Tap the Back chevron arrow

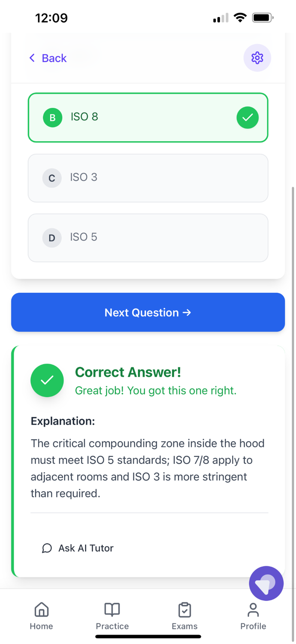pos(32,58)
